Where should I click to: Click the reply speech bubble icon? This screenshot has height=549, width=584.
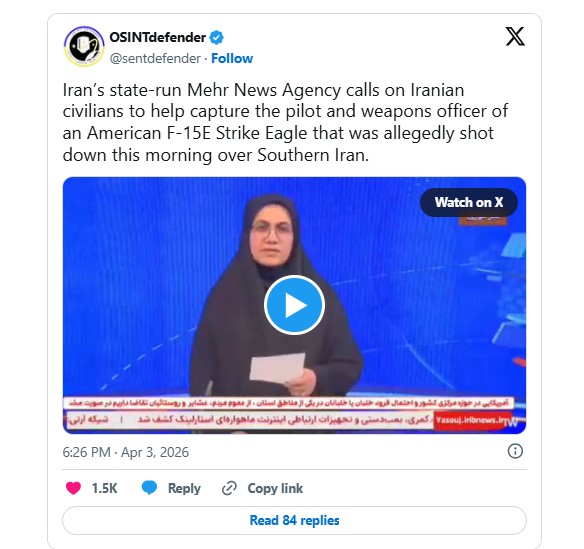[149, 488]
